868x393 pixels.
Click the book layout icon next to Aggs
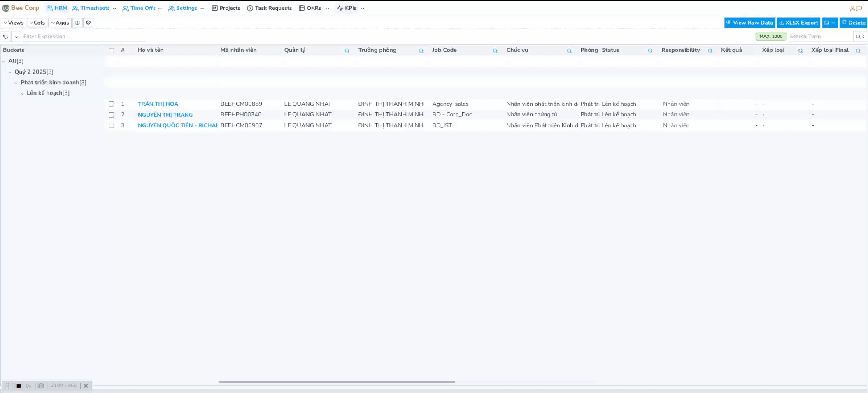[x=77, y=23]
